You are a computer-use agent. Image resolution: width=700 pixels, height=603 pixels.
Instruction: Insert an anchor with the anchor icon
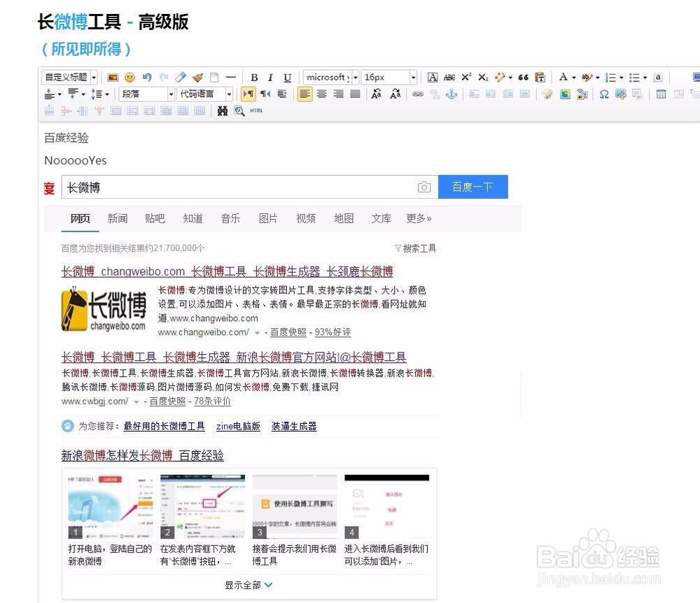[x=451, y=94]
